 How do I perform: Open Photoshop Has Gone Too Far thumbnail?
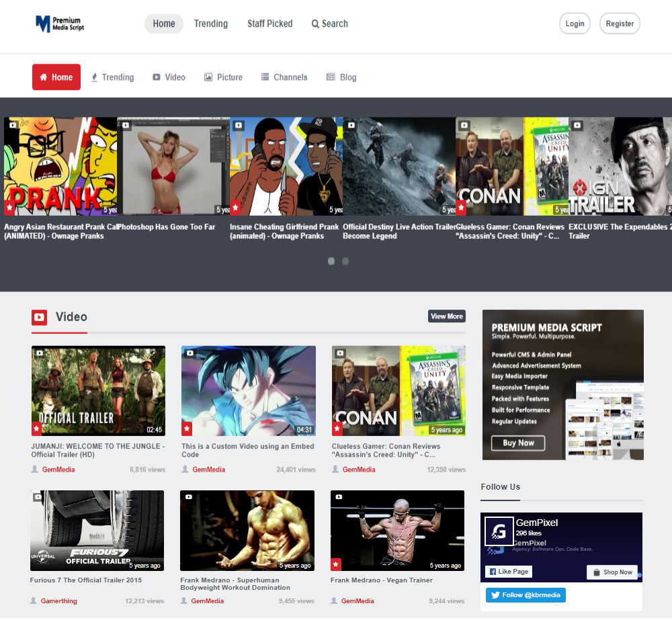173,166
